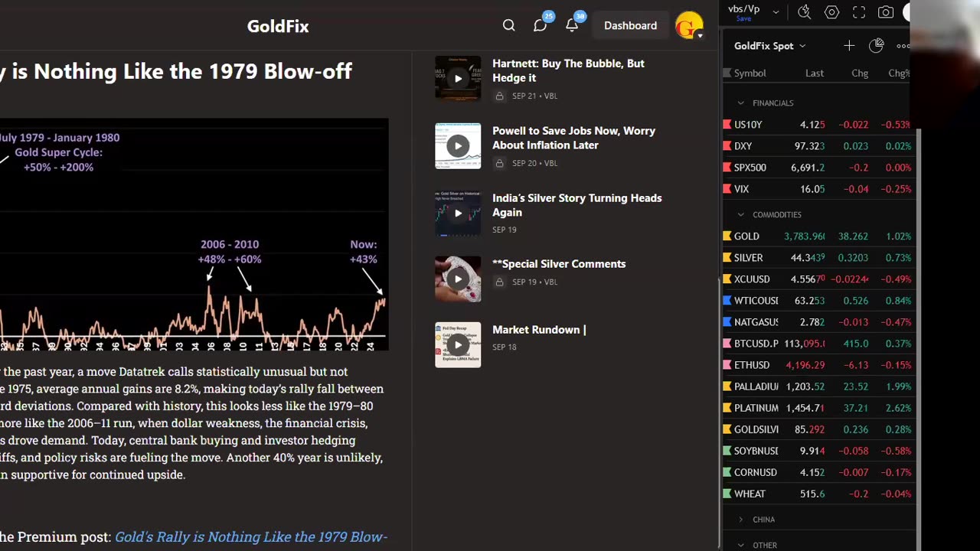Open the vbs/Vp layout dropdown arrow
980x551 pixels.
776,12
